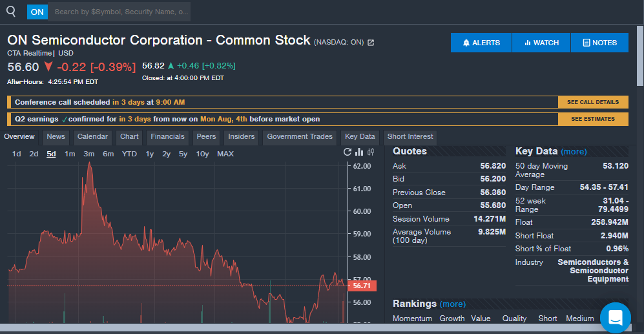The height and width of the screenshot is (334, 644).
Task: Select the Overview tab
Action: click(x=19, y=137)
